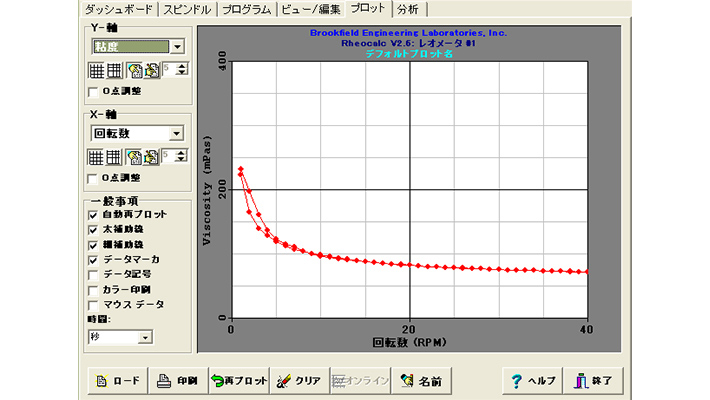Click the first grid icon under X-軸
The height and width of the screenshot is (400, 710).
pos(96,156)
